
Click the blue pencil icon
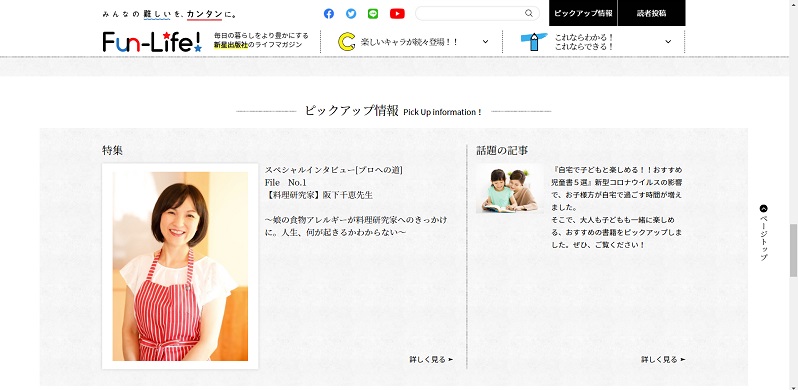(x=534, y=42)
